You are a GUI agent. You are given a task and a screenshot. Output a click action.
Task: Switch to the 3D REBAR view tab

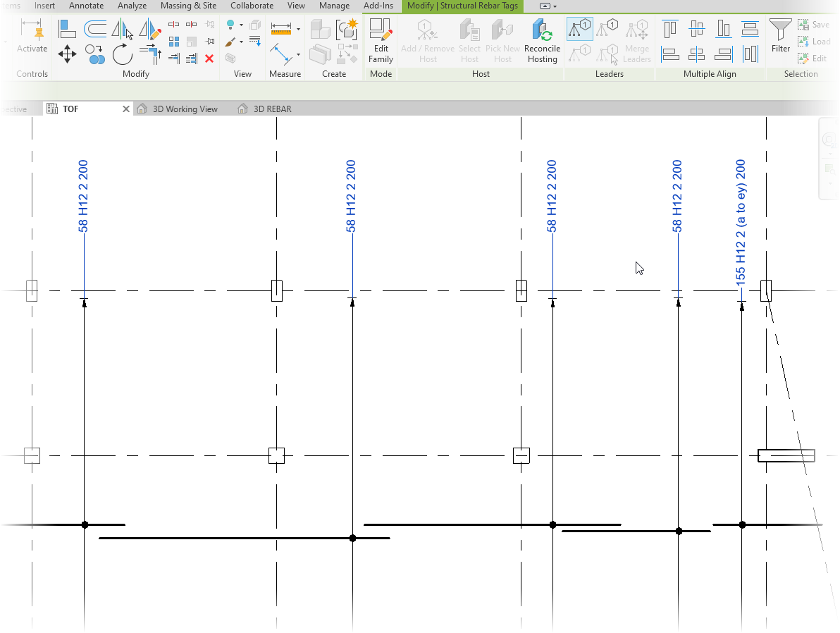click(x=271, y=109)
